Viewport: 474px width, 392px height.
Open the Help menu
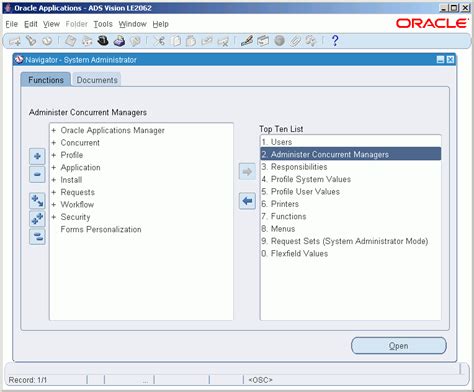tap(160, 24)
